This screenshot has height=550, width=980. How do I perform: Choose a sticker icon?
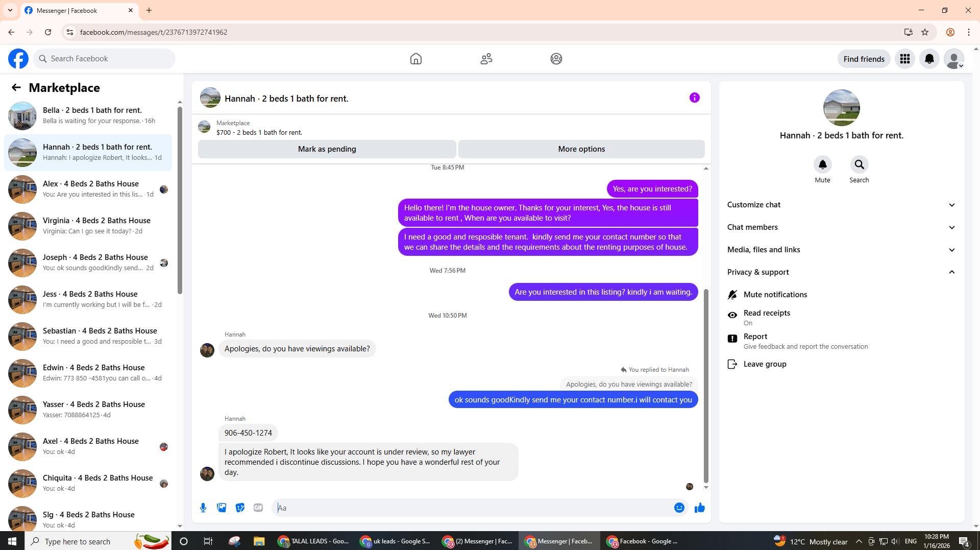(240, 508)
